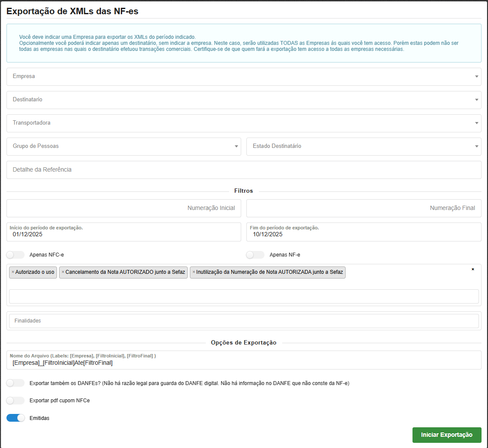Enable 'Exportar pdf cupom NFCe' switch
The height and width of the screenshot is (448, 488).
coord(16,401)
